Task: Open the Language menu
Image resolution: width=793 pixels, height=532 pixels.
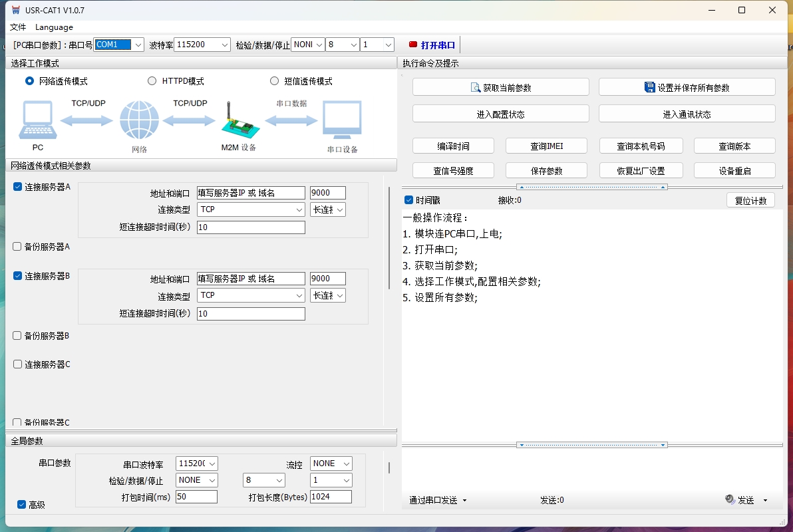Action: coord(54,27)
